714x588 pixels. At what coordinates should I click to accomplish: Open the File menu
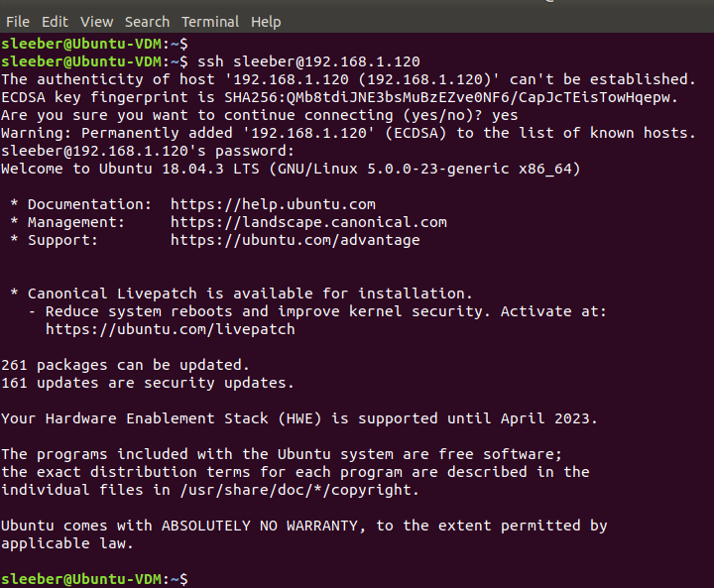tap(18, 21)
